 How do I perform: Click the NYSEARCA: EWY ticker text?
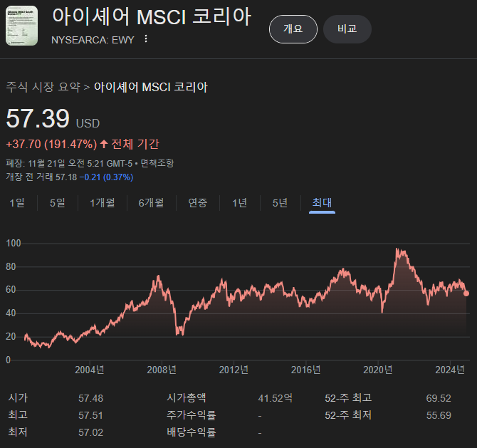(x=93, y=40)
